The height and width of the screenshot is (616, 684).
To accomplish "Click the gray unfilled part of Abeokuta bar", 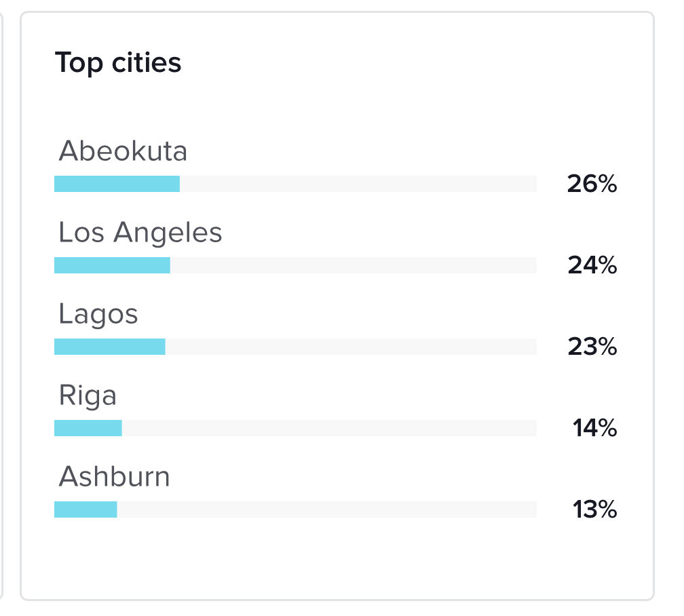I will click(358, 184).
